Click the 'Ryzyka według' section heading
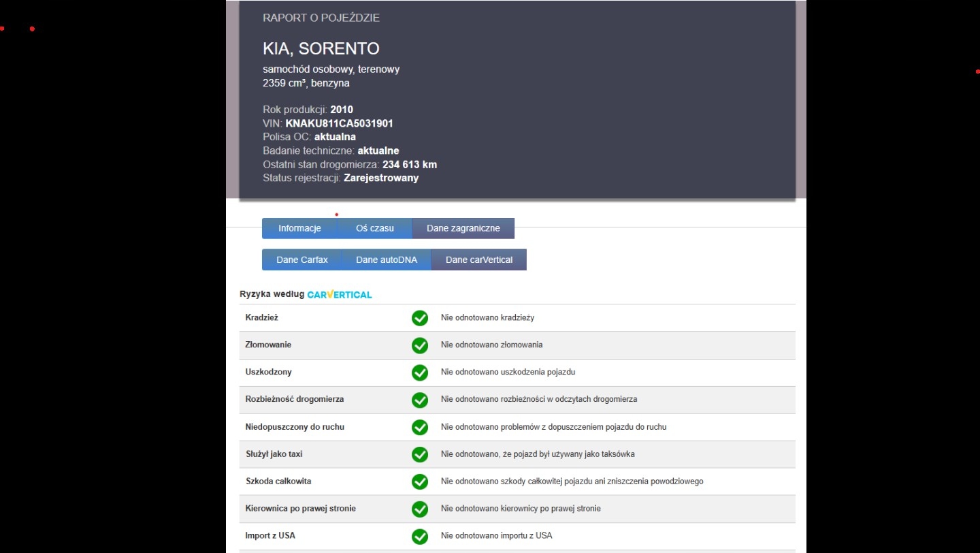Image resolution: width=980 pixels, height=553 pixels. click(272, 294)
